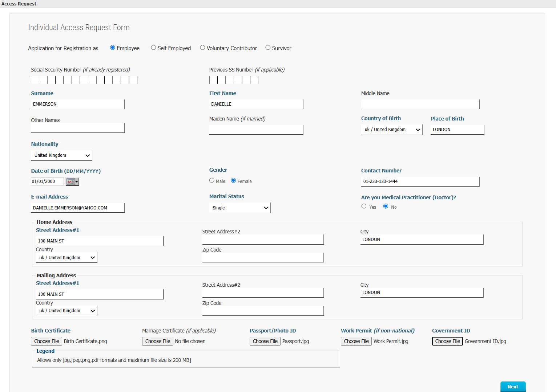Image resolution: width=556 pixels, height=392 pixels.
Task: Focus the Home Address Zip Code field
Action: coord(263,258)
